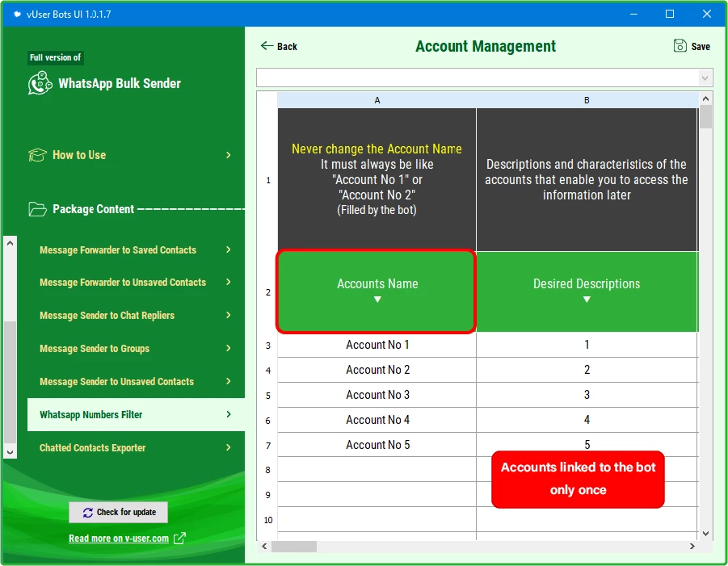
Task: Select the Account No 3 cell
Action: tap(377, 395)
